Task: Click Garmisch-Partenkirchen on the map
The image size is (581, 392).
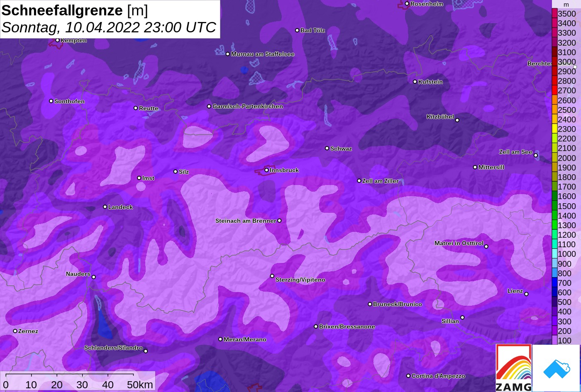Action: pos(248,106)
